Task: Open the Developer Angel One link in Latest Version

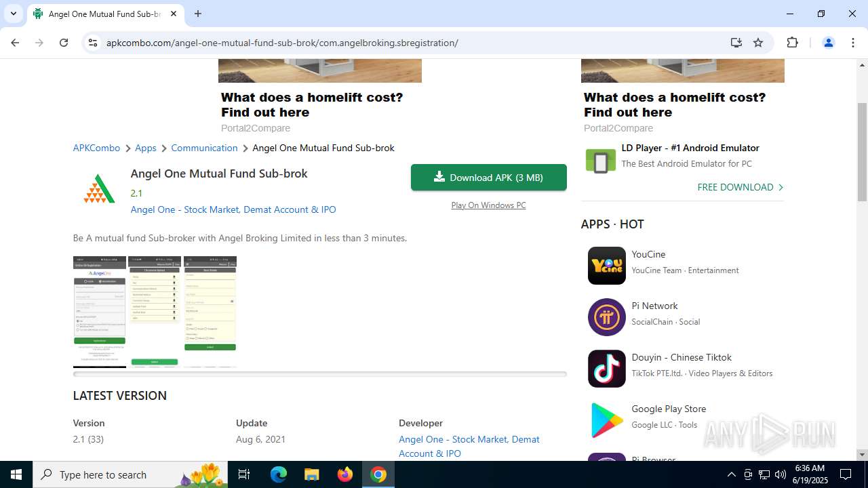Action: point(469,446)
